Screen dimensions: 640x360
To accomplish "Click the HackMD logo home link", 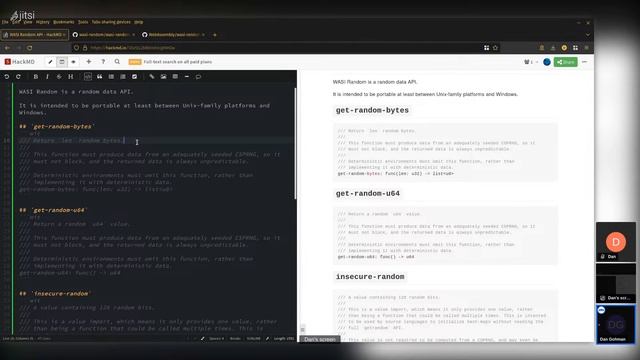I will [x=20, y=62].
